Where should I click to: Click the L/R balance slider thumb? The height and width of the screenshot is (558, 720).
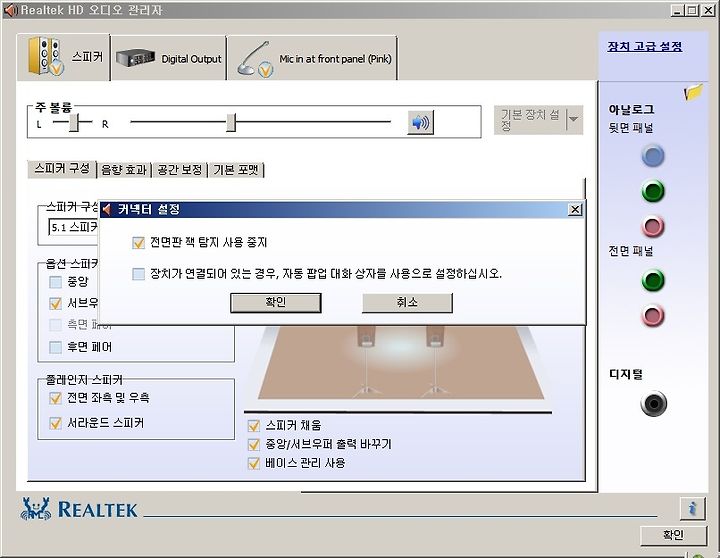[74, 122]
